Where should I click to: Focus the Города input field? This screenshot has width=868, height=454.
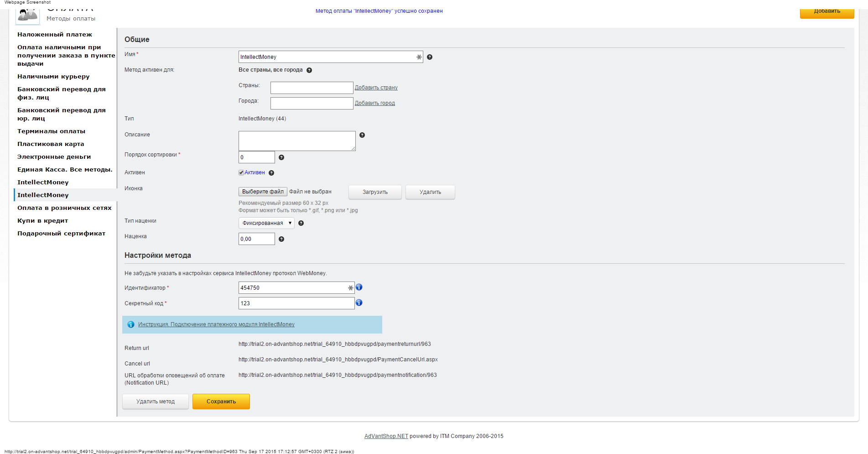point(312,103)
